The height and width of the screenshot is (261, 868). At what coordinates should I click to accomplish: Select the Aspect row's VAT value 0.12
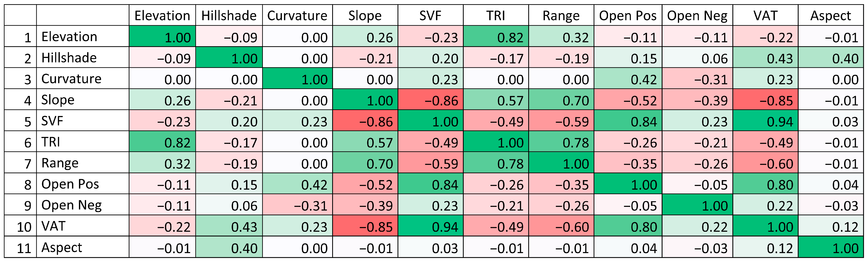[x=765, y=247]
